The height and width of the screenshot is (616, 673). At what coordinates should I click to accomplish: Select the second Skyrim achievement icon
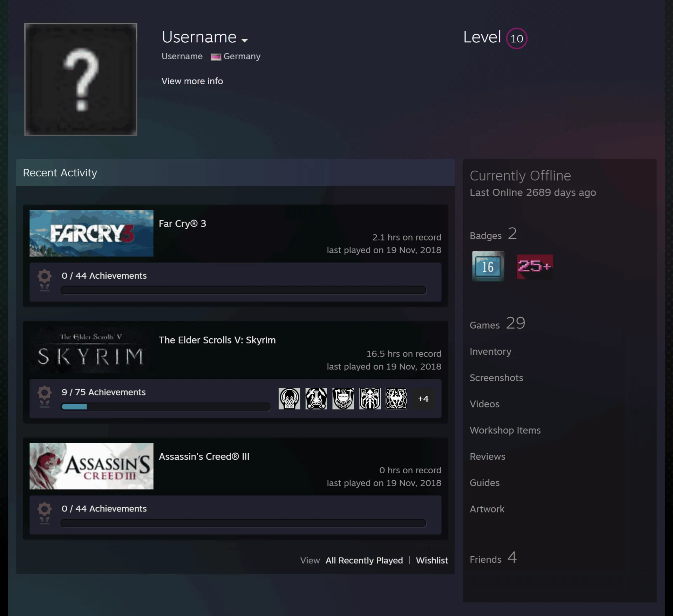point(316,399)
